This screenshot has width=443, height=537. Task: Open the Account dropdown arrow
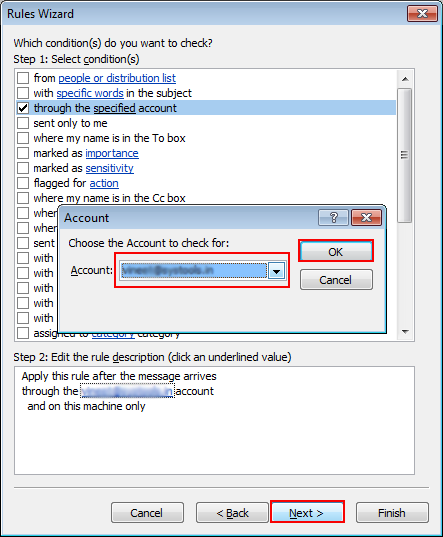277,271
